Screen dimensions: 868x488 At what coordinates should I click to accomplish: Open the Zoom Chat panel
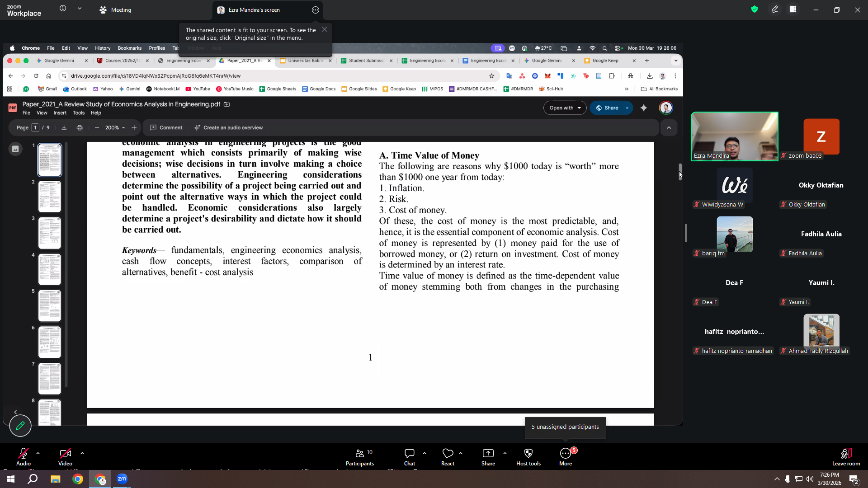tap(410, 456)
